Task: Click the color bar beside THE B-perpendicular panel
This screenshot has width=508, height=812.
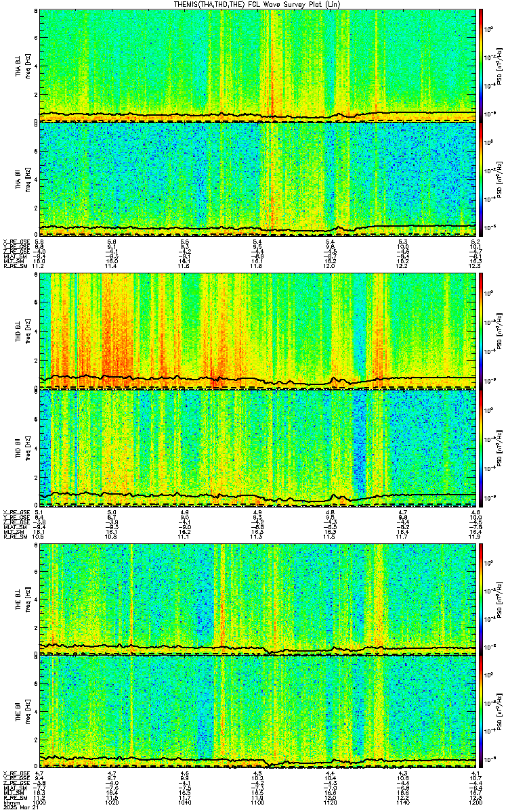Action: click(x=482, y=598)
